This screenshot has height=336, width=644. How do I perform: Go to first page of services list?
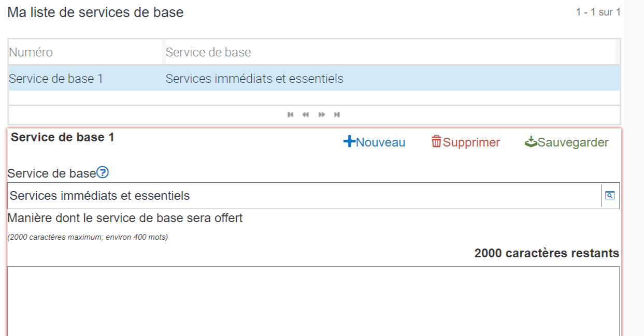point(290,114)
